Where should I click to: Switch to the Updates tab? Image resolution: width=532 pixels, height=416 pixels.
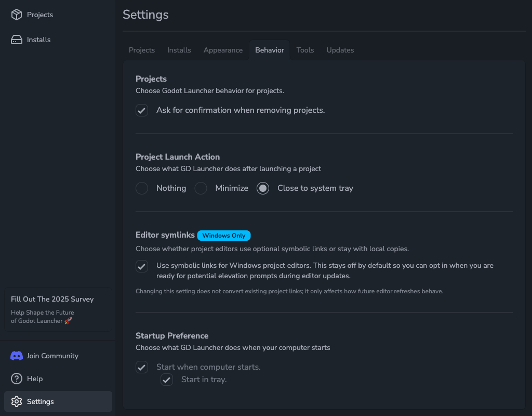coord(340,50)
